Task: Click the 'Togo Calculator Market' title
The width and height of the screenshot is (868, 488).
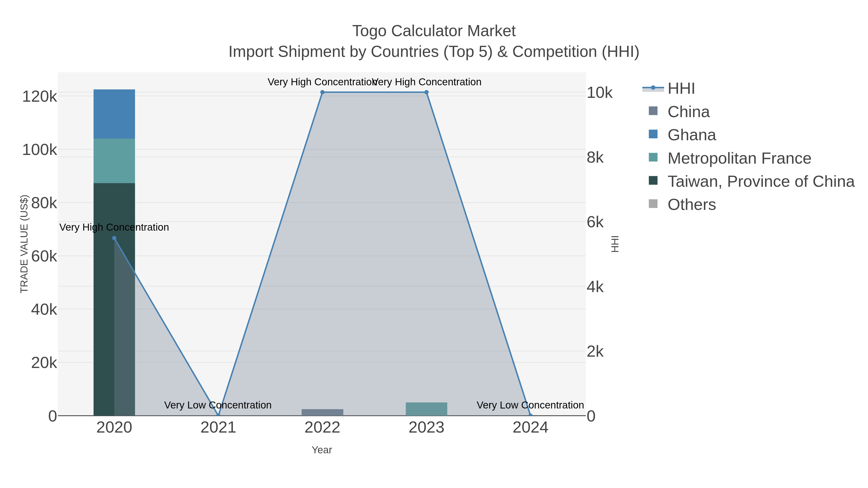Action: tap(434, 31)
